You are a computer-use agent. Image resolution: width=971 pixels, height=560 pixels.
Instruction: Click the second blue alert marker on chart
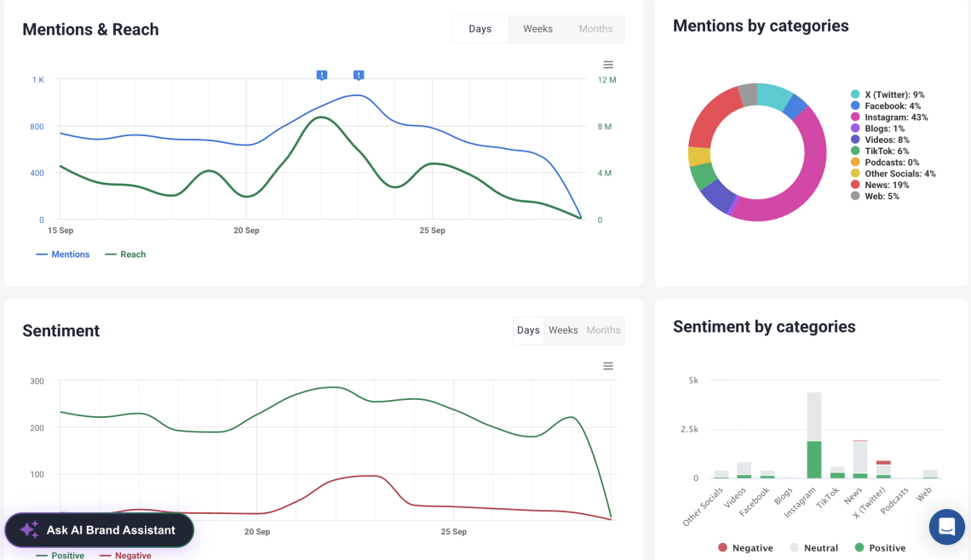[359, 76]
